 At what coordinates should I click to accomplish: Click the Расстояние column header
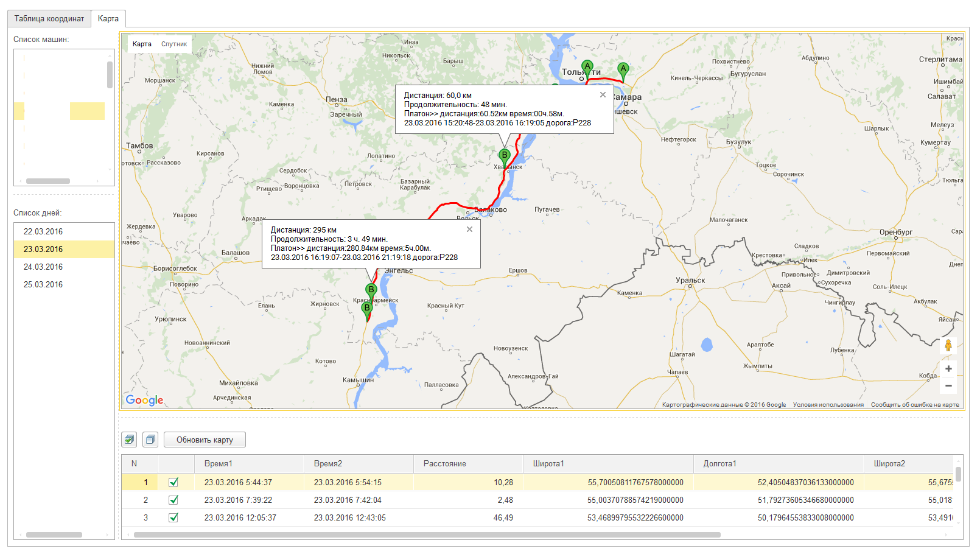[x=468, y=464]
